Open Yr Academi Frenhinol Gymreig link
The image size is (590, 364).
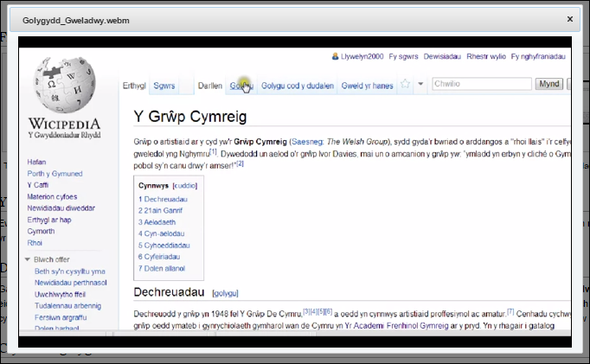click(396, 326)
